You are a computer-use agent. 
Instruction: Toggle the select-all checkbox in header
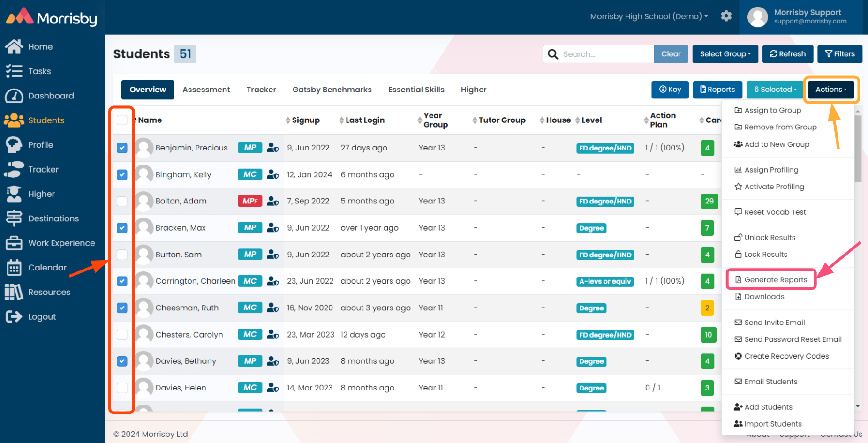coord(122,120)
